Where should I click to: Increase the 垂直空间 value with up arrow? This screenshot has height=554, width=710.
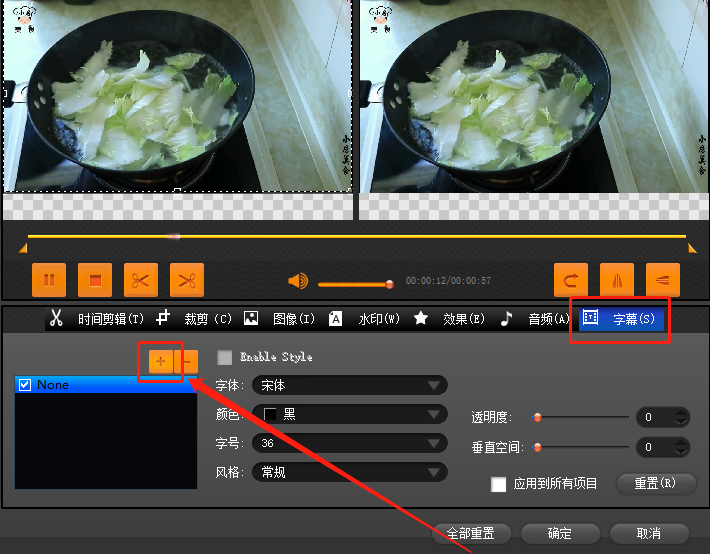point(680,443)
